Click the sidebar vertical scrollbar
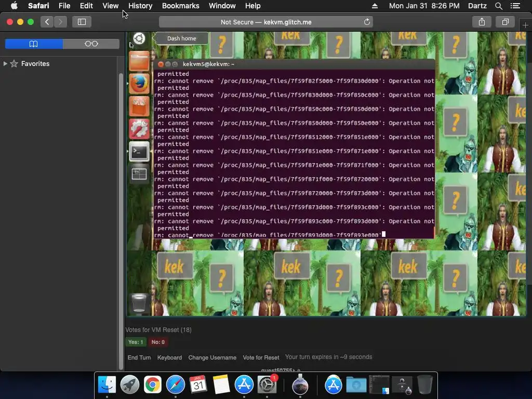532x399 pixels. point(121,220)
